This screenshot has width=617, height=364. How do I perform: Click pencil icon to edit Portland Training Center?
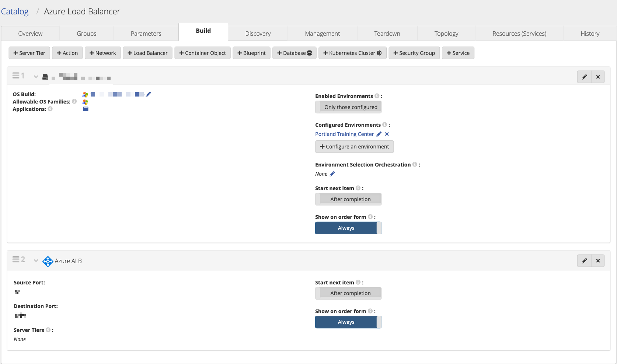click(x=379, y=134)
